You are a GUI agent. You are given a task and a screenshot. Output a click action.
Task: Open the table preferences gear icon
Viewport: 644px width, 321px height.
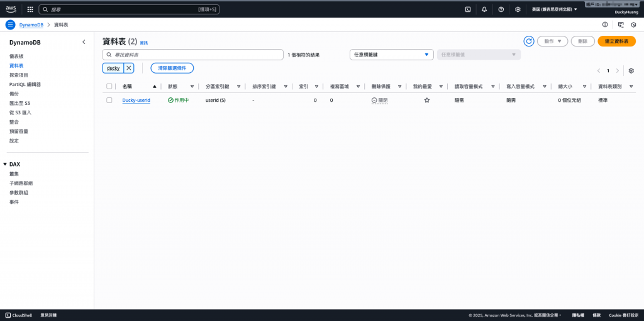point(631,70)
